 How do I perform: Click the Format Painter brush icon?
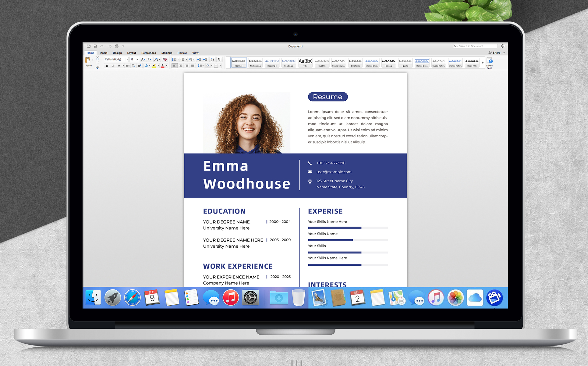click(x=97, y=67)
